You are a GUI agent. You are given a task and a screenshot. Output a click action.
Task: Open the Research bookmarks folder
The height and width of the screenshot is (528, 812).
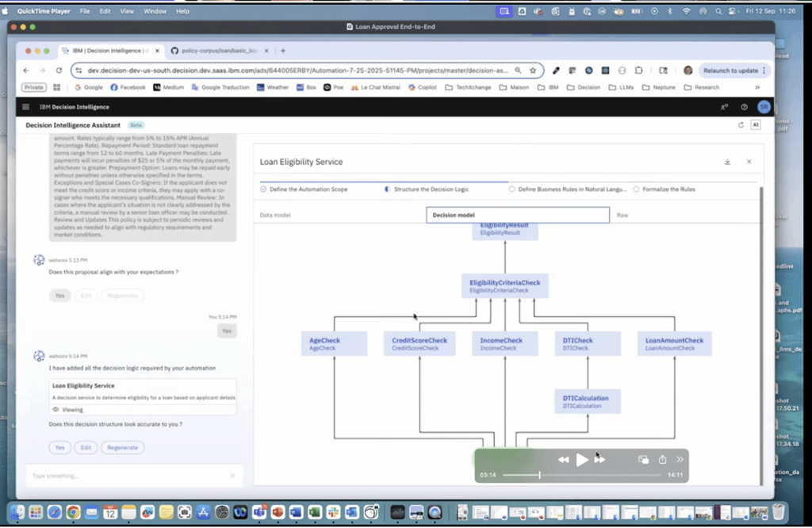tap(702, 87)
